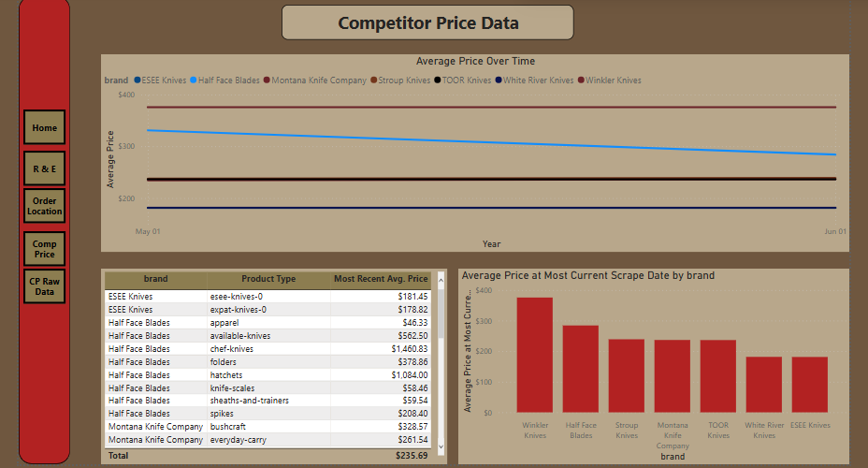Click the light blue Half Face Blades line
This screenshot has height=468, width=868.
click(x=492, y=143)
